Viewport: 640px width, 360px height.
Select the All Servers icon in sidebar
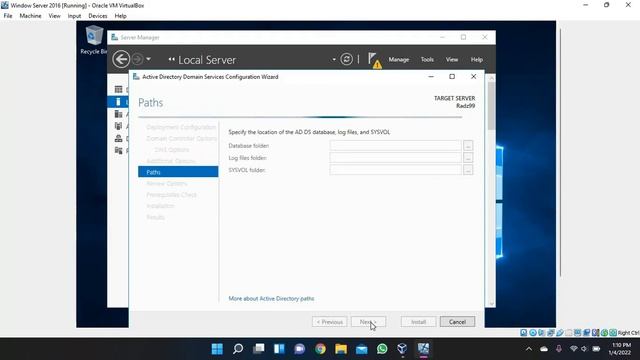point(118,114)
